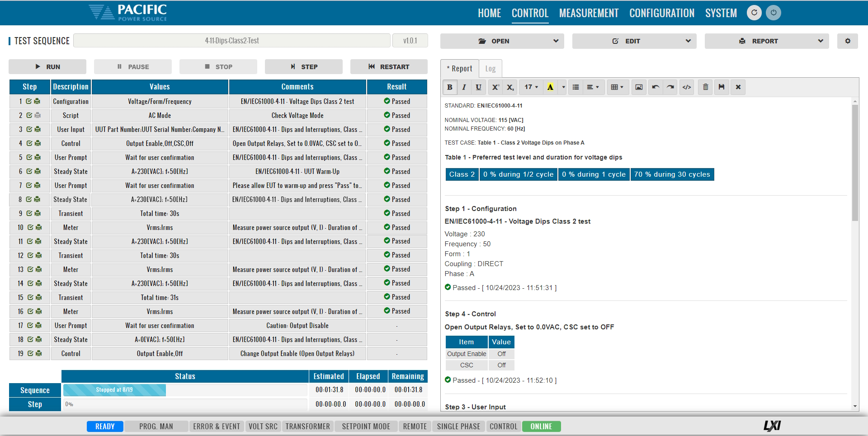Image resolution: width=868 pixels, height=436 pixels.
Task: Click the floppy disk save icon
Action: coord(722,87)
